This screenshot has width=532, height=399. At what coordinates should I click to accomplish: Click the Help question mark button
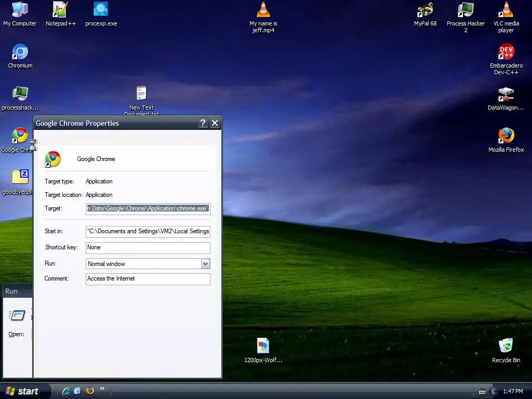(x=203, y=123)
